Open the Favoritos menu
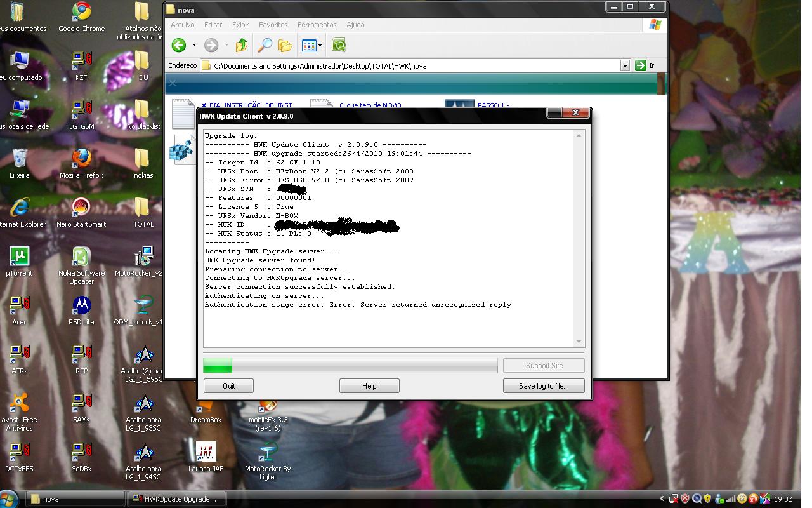812x508 pixels. 273,25
